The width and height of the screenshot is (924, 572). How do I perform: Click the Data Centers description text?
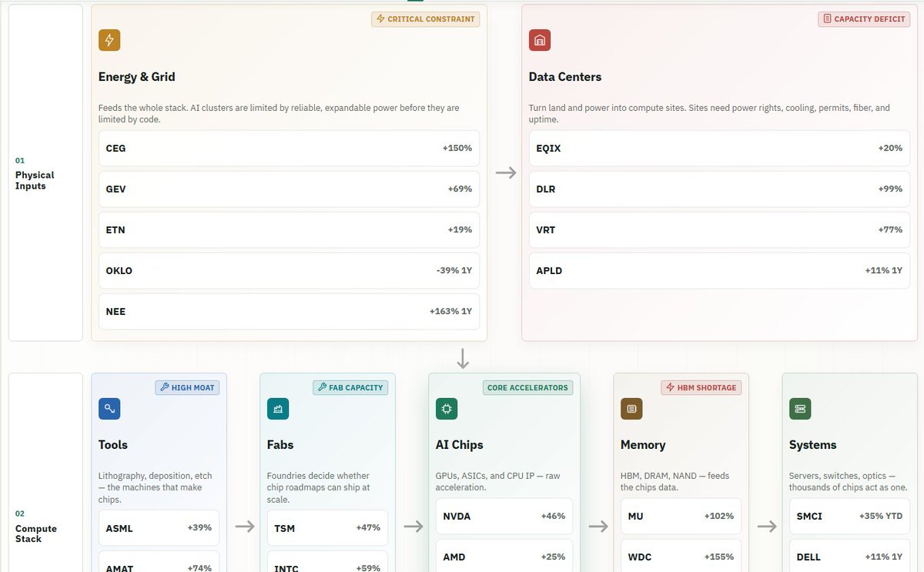[x=709, y=114]
